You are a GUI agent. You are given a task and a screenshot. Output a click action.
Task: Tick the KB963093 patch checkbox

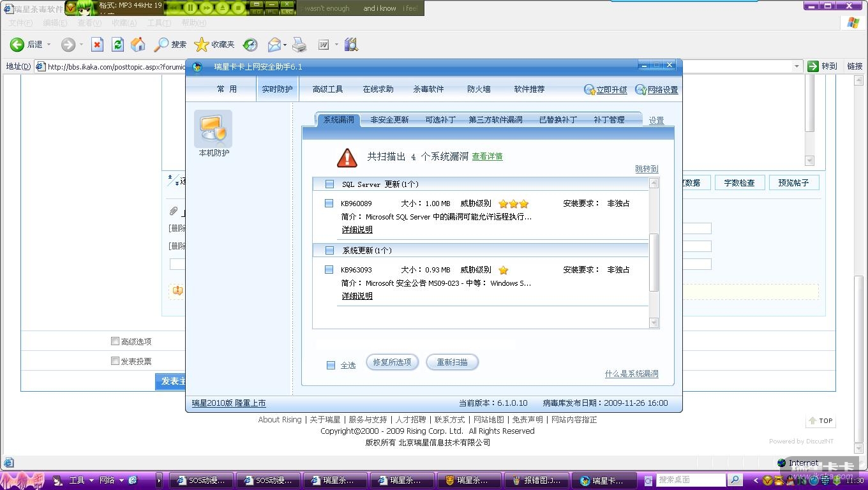329,270
